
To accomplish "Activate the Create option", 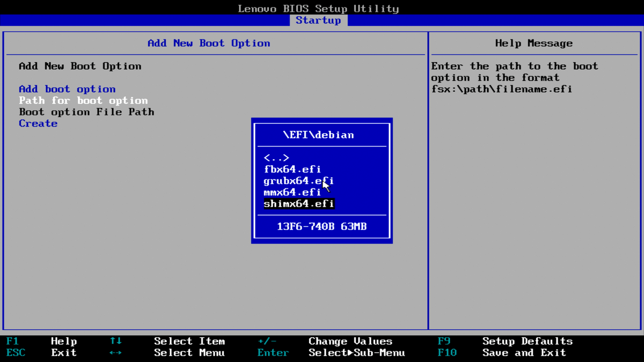I will pyautogui.click(x=38, y=123).
